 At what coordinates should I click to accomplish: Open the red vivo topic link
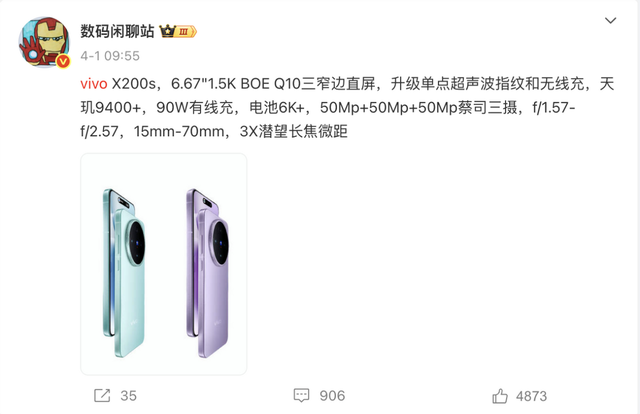[x=93, y=84]
